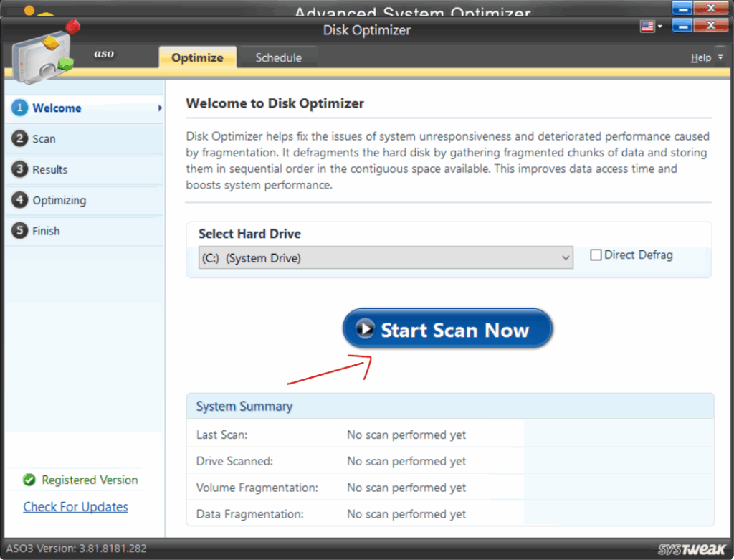Screen dimensions: 734x560
Task: Click the Registered Version label
Action: coord(90,480)
